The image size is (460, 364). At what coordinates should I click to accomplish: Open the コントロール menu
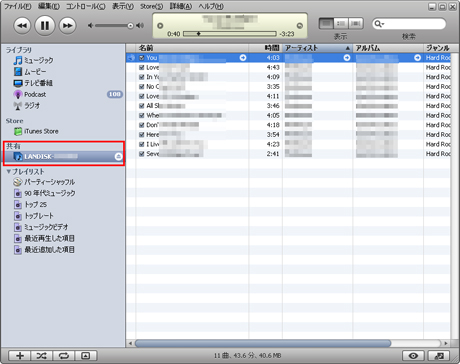[86, 6]
